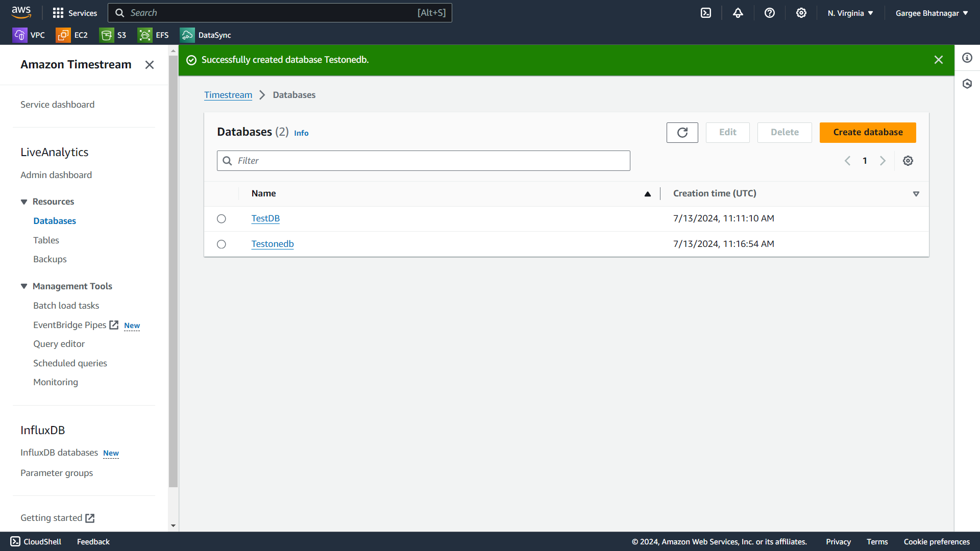
Task: Open the notifications bell icon
Action: pyautogui.click(x=738, y=13)
